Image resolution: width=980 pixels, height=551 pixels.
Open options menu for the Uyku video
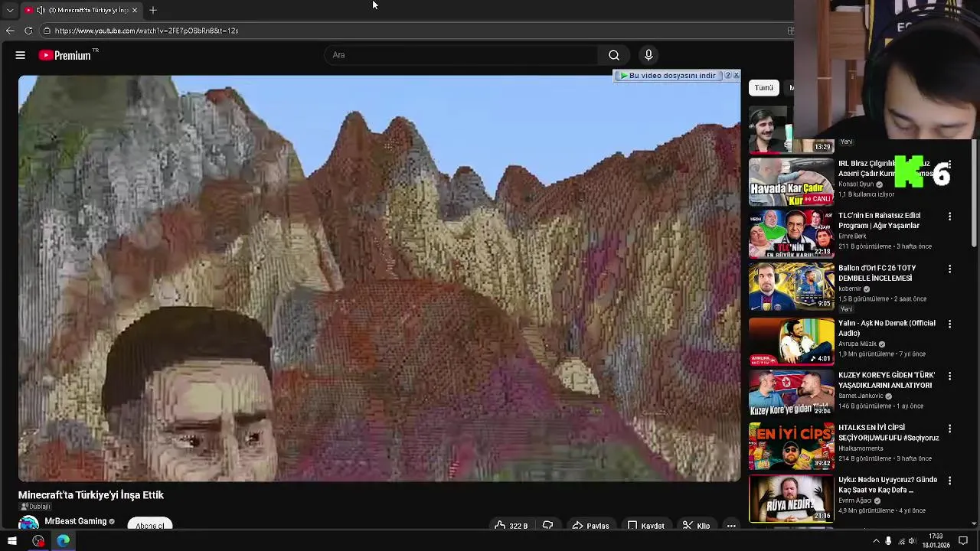point(949,481)
